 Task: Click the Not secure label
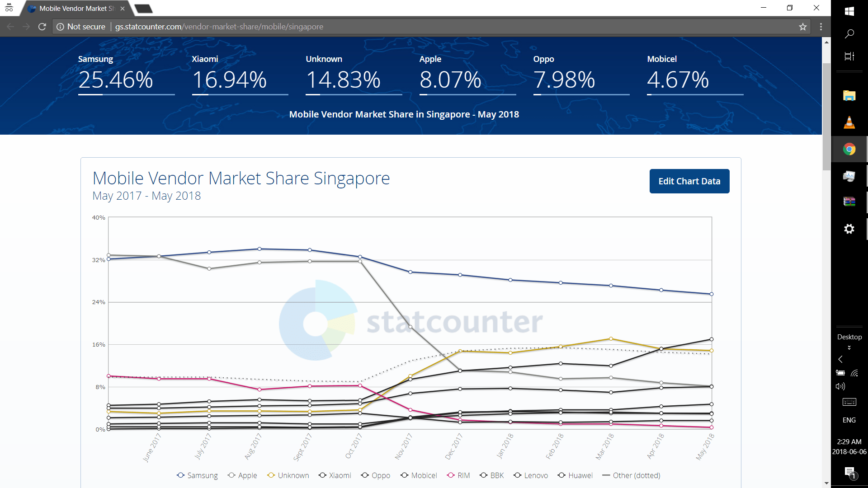tap(85, 27)
